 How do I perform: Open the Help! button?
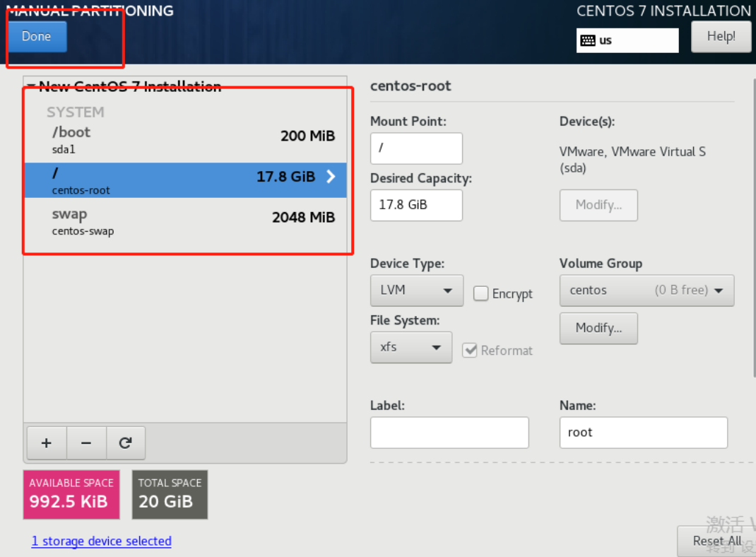tap(721, 37)
